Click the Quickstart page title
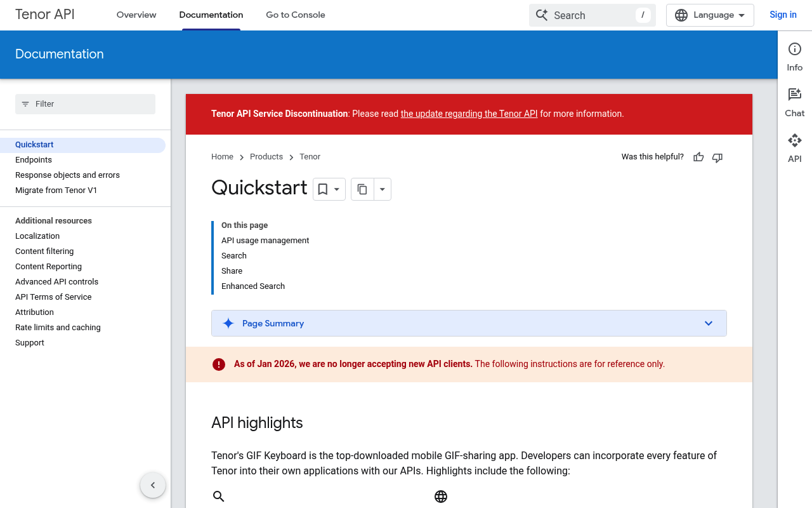 (259, 188)
